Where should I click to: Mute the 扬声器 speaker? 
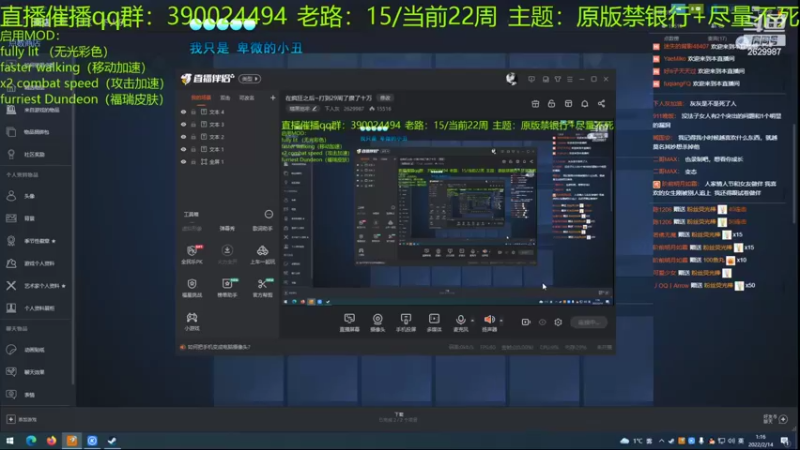coord(489,322)
